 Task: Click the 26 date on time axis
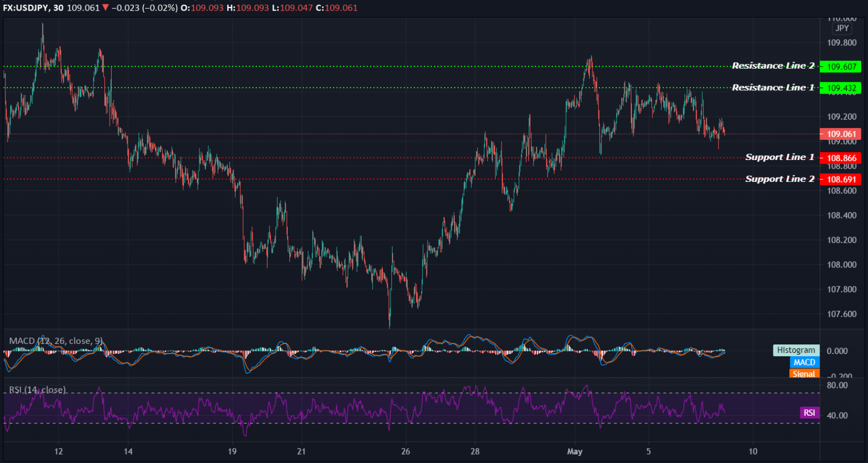(x=406, y=451)
